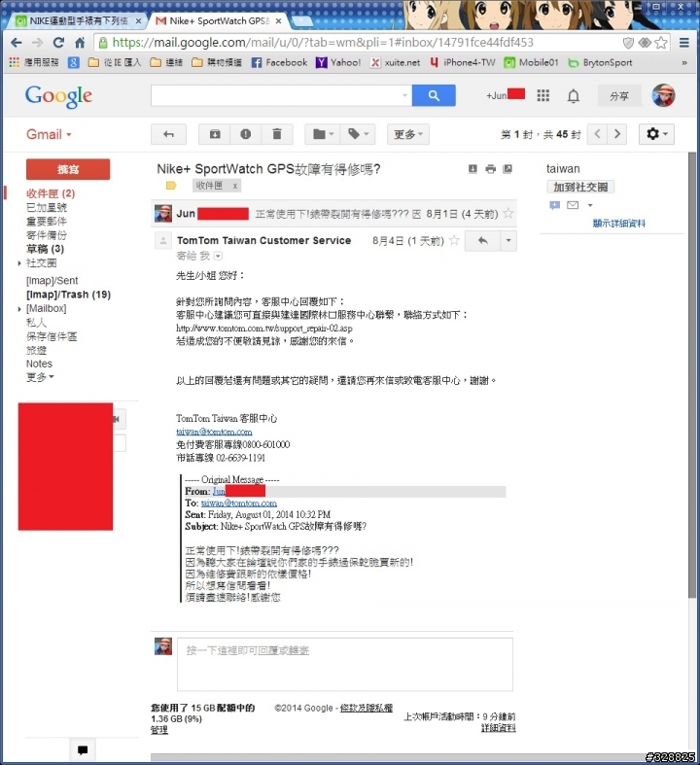Go to older conversation arrow

617,134
